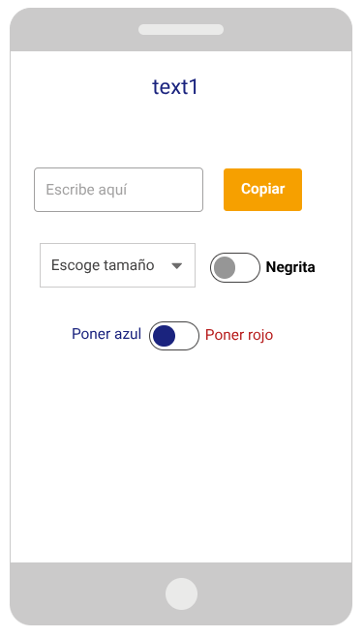Click the Copiar button

(x=263, y=190)
